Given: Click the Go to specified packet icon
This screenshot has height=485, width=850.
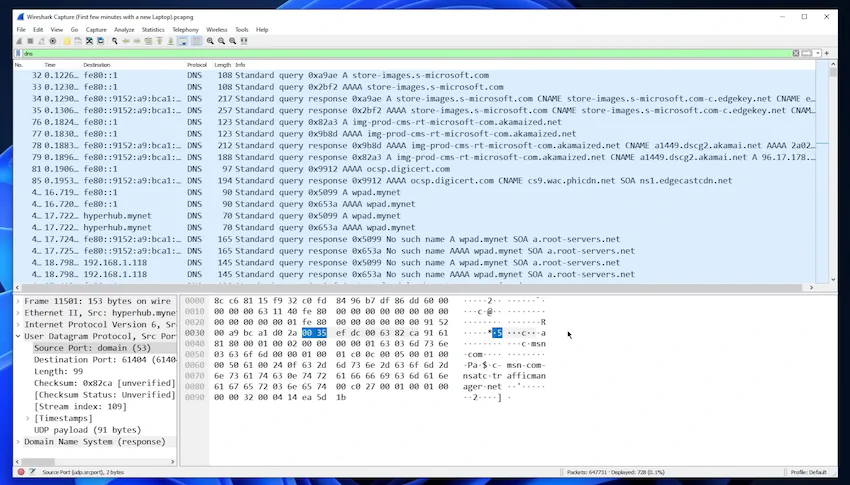Looking at the screenshot, I should (x=148, y=41).
